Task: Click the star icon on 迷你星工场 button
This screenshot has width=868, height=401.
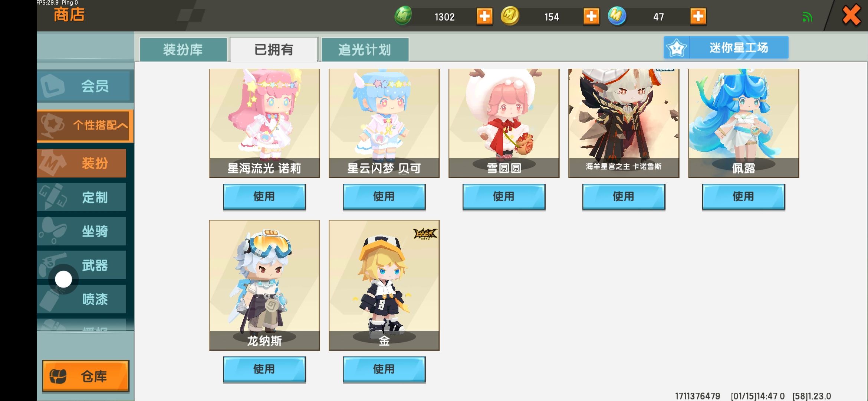Action: click(677, 48)
